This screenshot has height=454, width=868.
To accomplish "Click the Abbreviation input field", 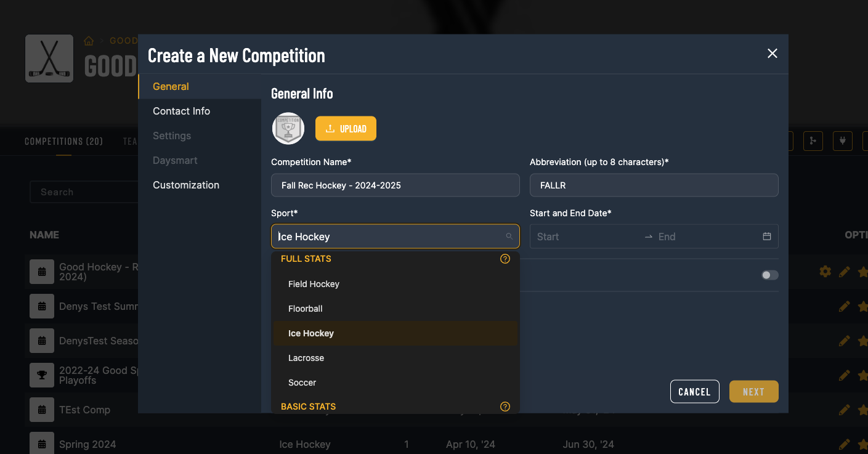I will click(654, 185).
